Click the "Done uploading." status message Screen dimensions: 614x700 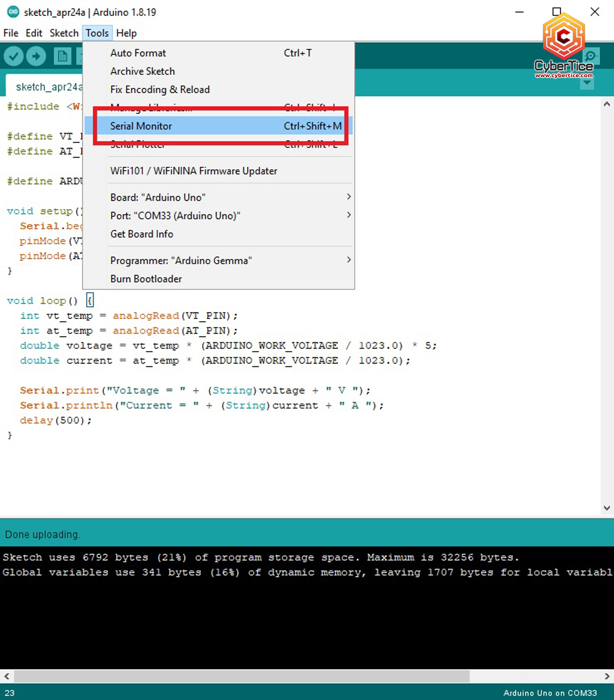click(x=43, y=535)
